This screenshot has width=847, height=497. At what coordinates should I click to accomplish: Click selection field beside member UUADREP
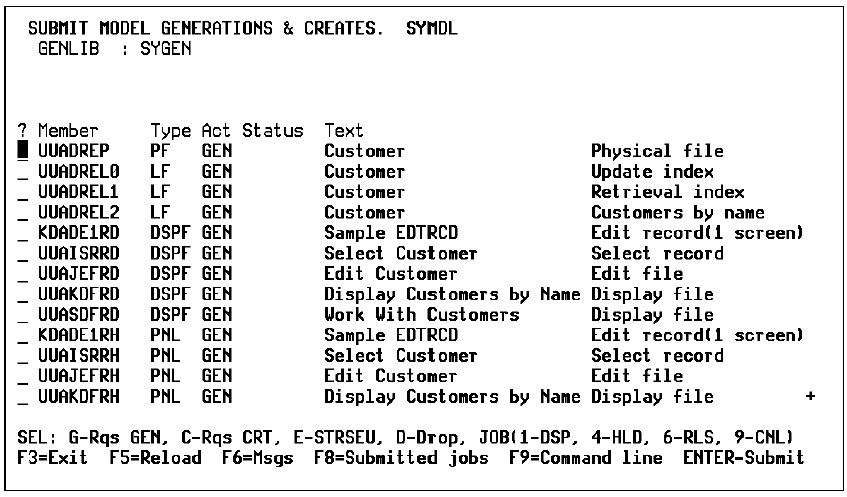[x=23, y=152]
